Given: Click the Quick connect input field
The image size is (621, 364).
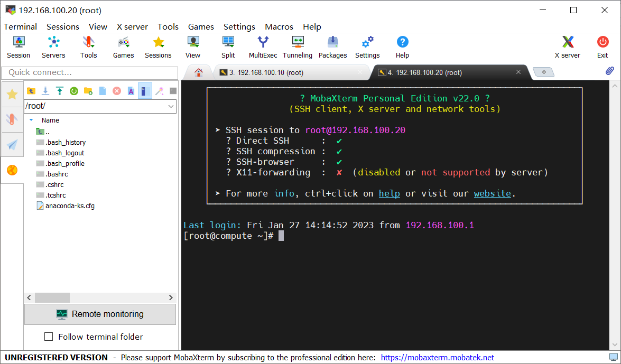Looking at the screenshot, I should (90, 72).
